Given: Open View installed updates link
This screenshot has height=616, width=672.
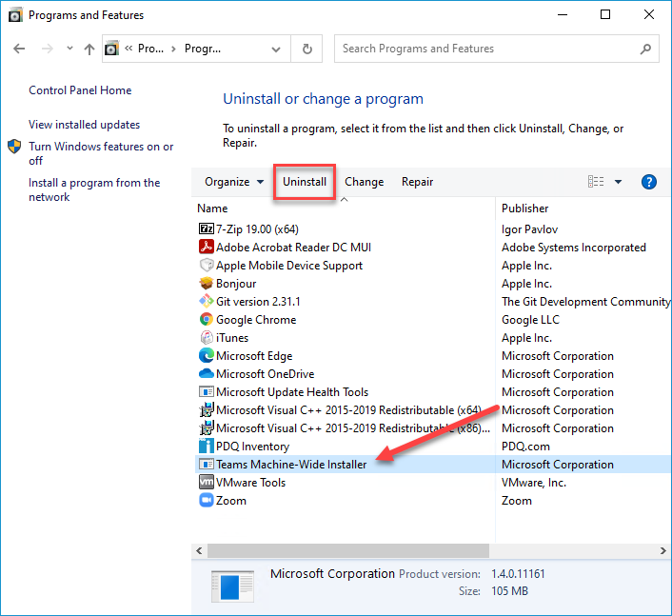Looking at the screenshot, I should tap(84, 125).
